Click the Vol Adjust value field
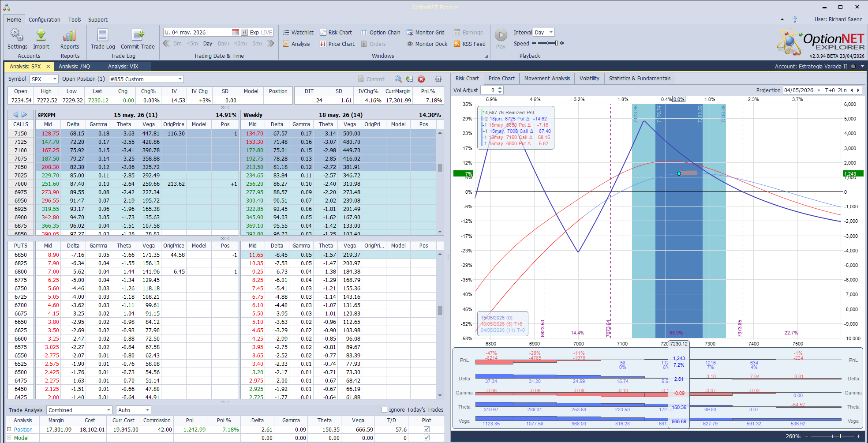This screenshot has height=443, width=868. (490, 90)
